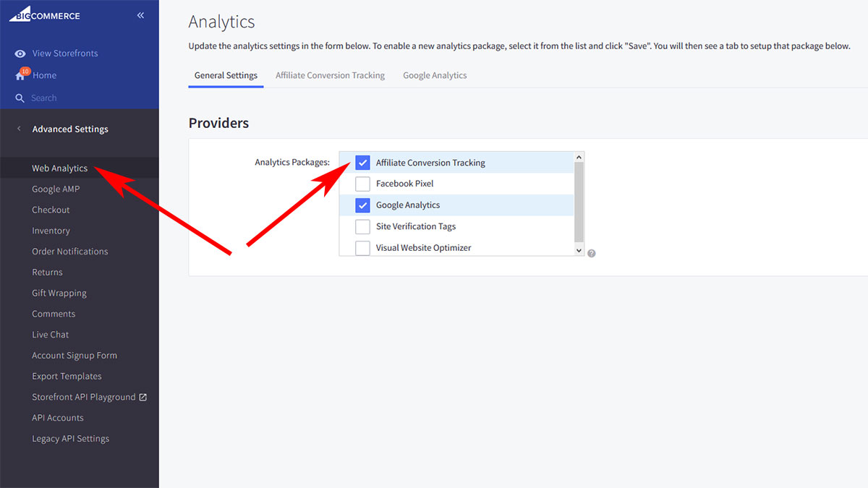The width and height of the screenshot is (868, 488).
Task: Go back using Advanced Settings chevron
Action: [19, 129]
